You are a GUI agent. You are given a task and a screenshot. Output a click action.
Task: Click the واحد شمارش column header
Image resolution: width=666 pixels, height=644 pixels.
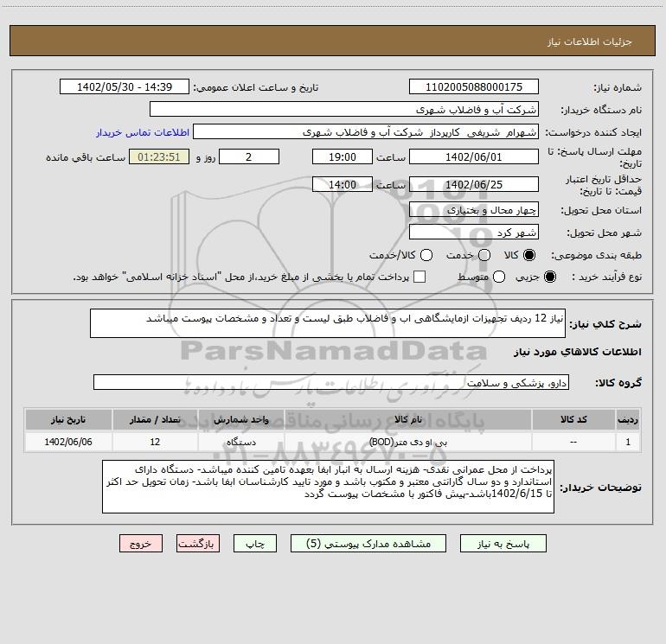240,419
